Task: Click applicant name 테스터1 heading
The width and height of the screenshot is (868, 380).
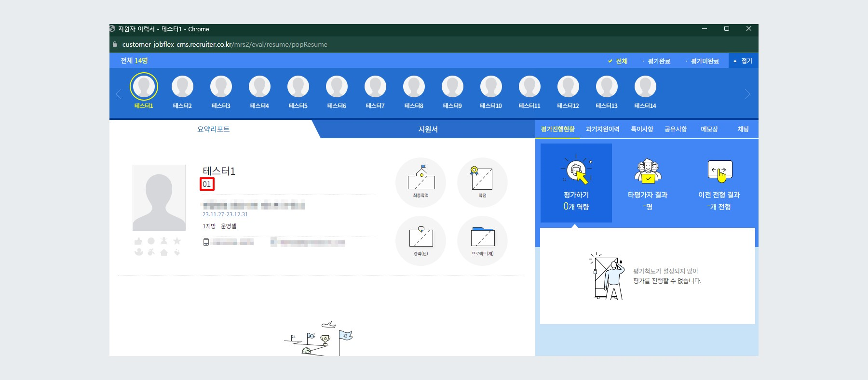Action: click(x=219, y=171)
